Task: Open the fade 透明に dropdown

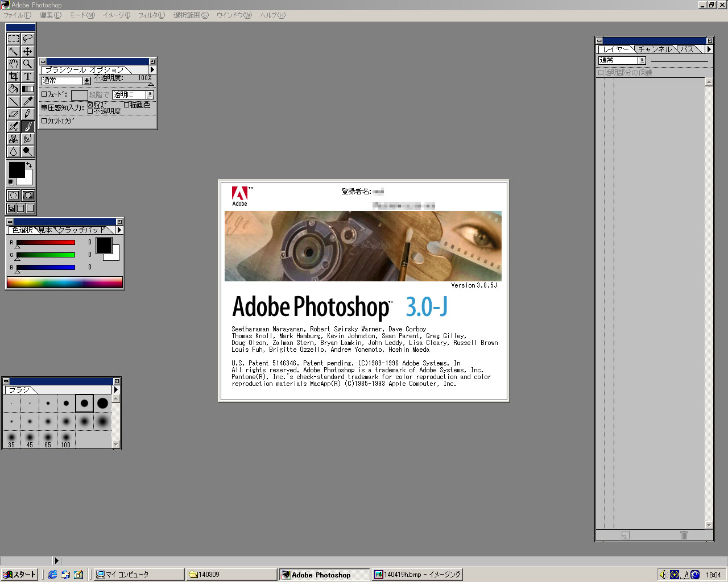Action: [133, 95]
